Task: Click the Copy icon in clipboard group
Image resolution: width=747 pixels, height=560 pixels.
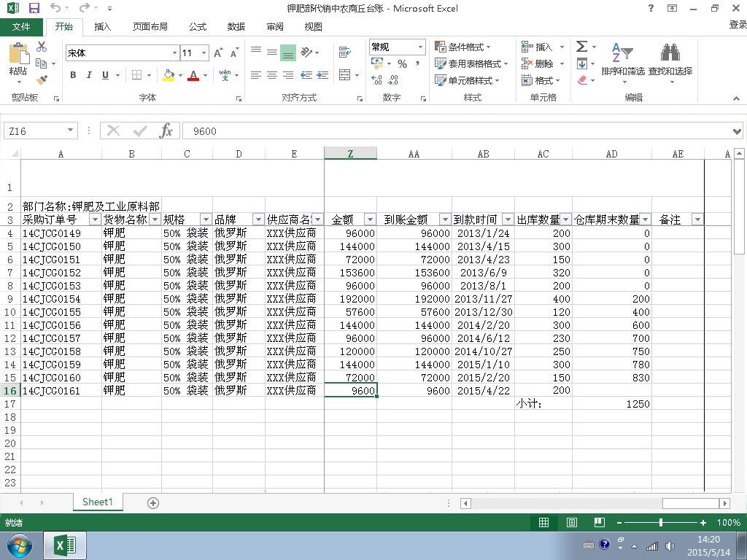Action: [x=42, y=63]
